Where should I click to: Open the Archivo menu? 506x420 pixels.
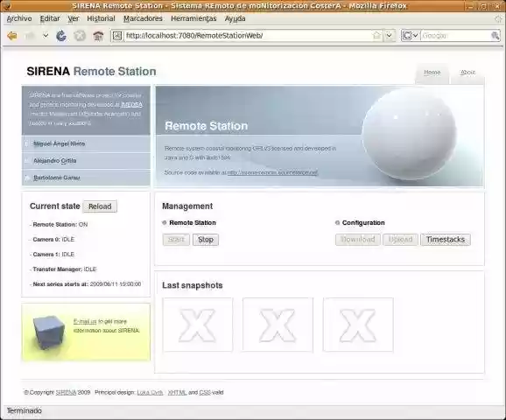point(19,18)
